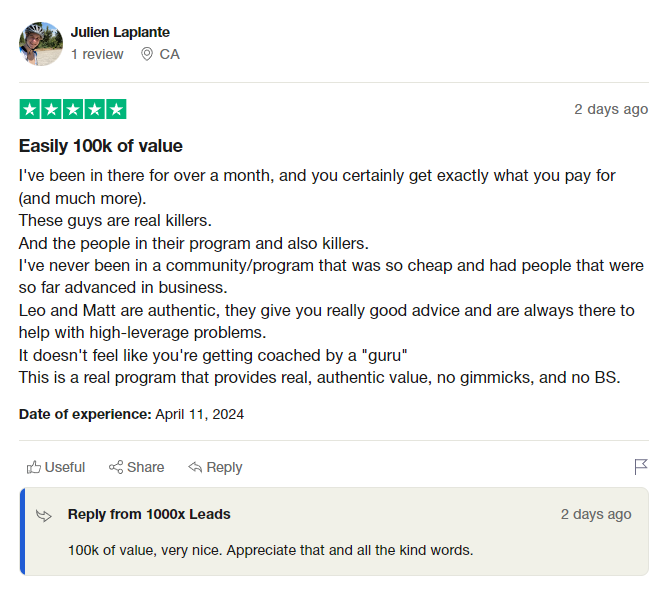Click the "CA" country label
Screen dimensions: 671x594
coord(170,54)
